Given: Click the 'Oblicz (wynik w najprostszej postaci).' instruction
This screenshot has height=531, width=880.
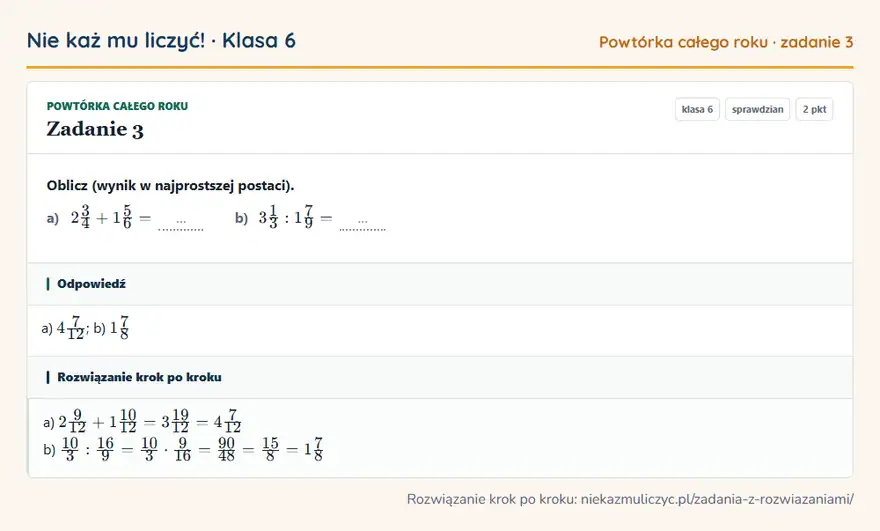Looking at the screenshot, I should click(170, 186).
